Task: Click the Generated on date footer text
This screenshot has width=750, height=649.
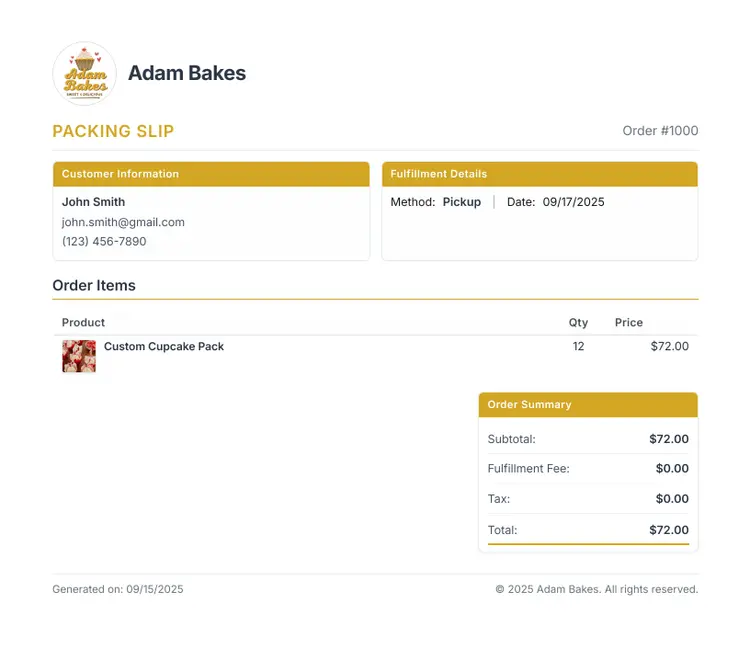Action: tap(118, 589)
